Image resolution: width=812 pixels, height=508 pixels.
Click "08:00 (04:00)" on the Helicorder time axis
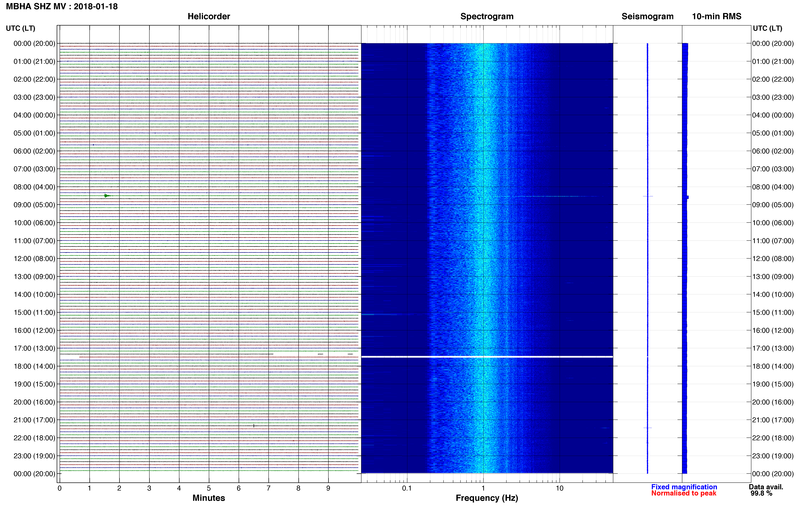[34, 187]
